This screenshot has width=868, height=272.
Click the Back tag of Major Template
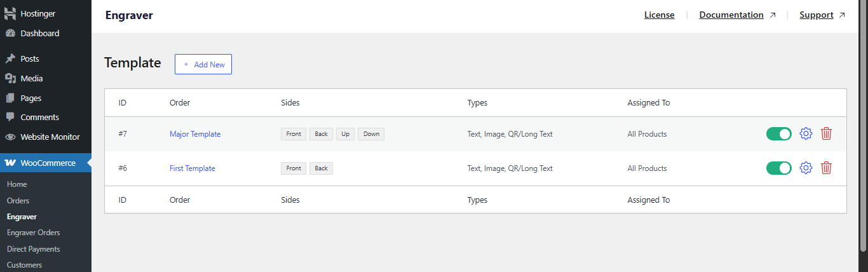coord(322,134)
